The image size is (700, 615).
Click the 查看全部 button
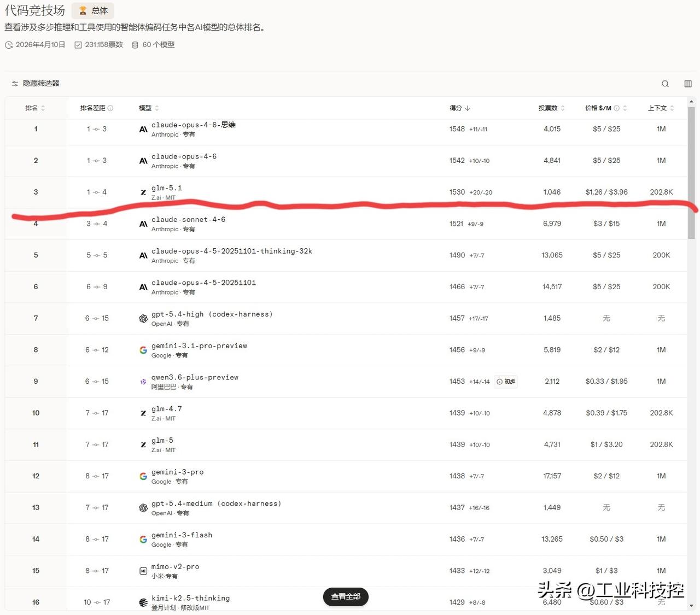click(346, 597)
